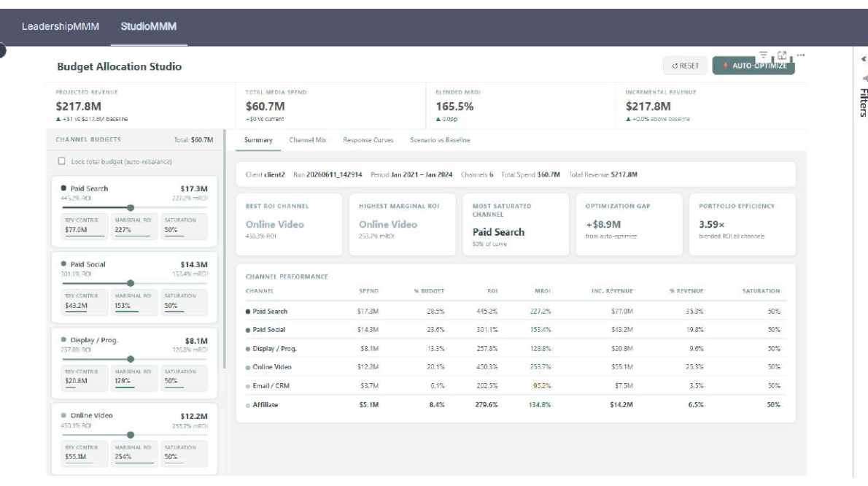Image resolution: width=868 pixels, height=486 pixels.
Task: Open the Summary tab
Action: click(258, 140)
